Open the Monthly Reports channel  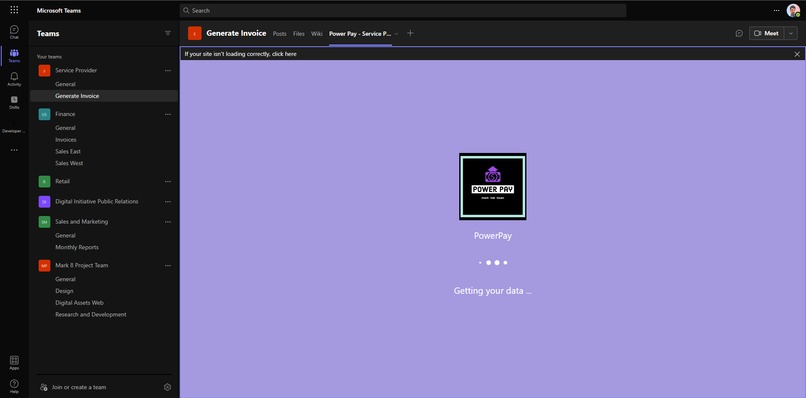[x=77, y=247]
